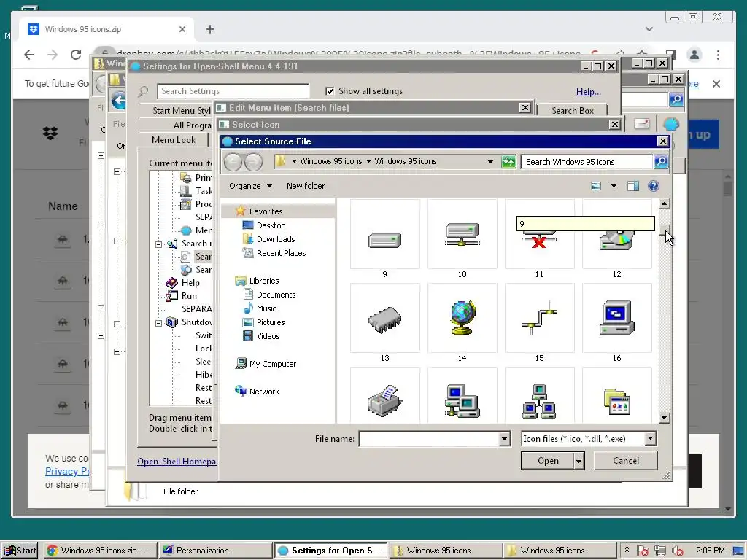Switch to Personalization taskbar button
The image size is (747, 560).
click(215, 551)
